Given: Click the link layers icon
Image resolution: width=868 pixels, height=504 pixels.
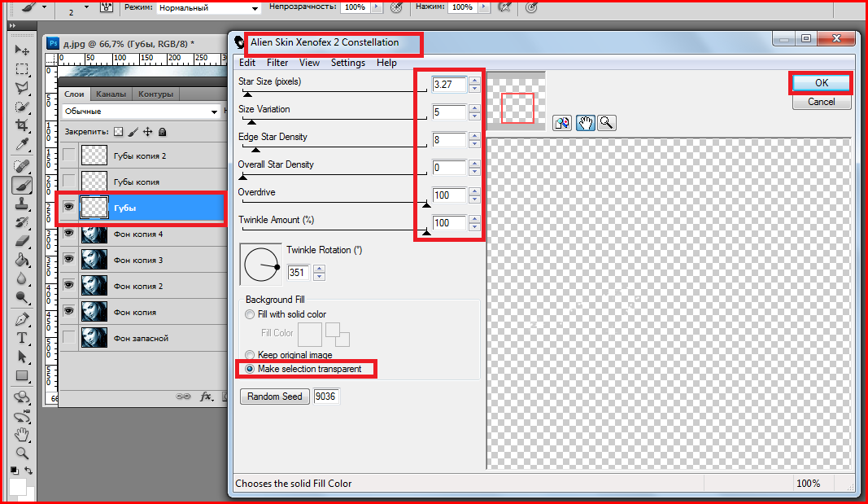Looking at the screenshot, I should (183, 397).
